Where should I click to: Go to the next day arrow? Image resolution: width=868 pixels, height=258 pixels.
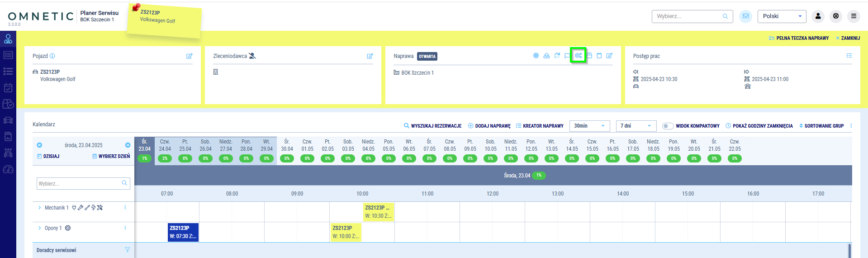point(128,145)
